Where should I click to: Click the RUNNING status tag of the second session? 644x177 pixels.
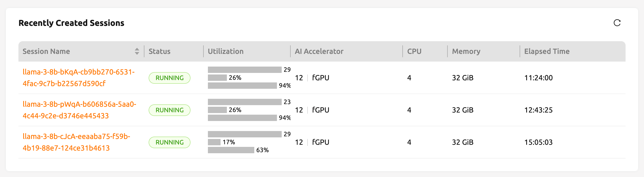coord(169,110)
